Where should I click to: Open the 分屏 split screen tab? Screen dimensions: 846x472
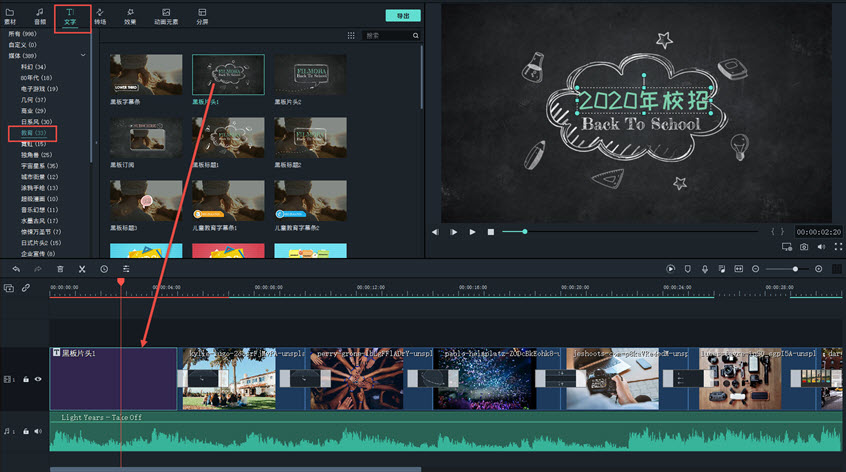tap(202, 16)
